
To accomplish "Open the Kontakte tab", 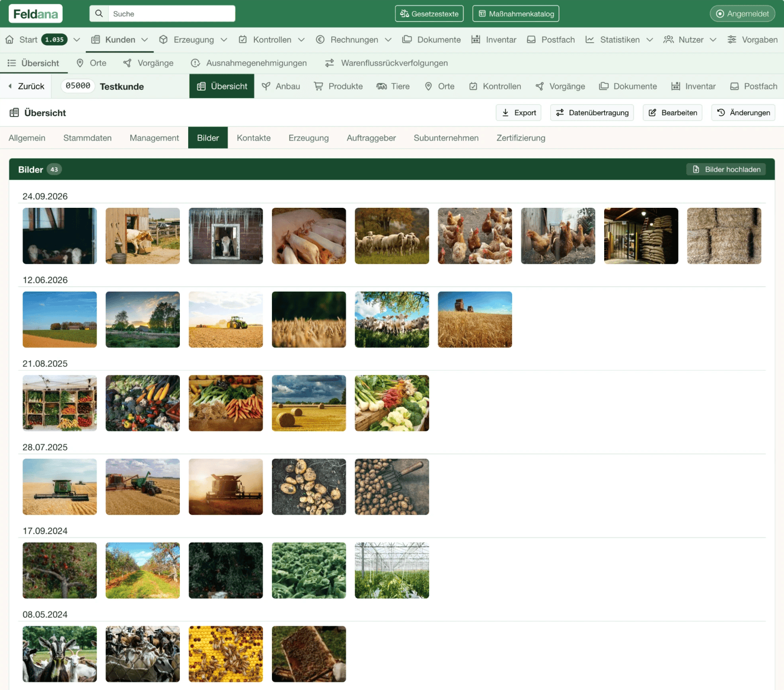I will pyautogui.click(x=254, y=138).
